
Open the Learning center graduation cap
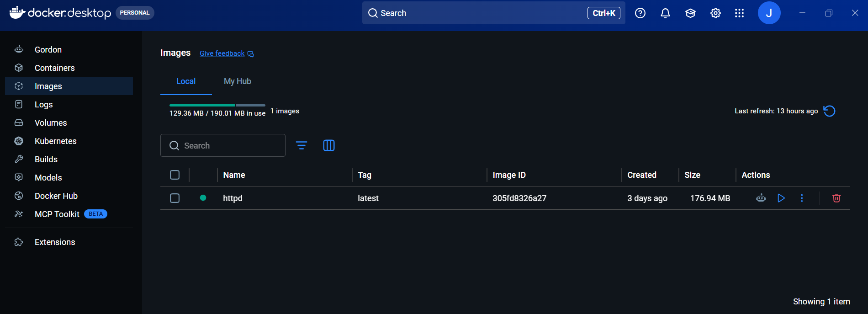click(x=690, y=13)
